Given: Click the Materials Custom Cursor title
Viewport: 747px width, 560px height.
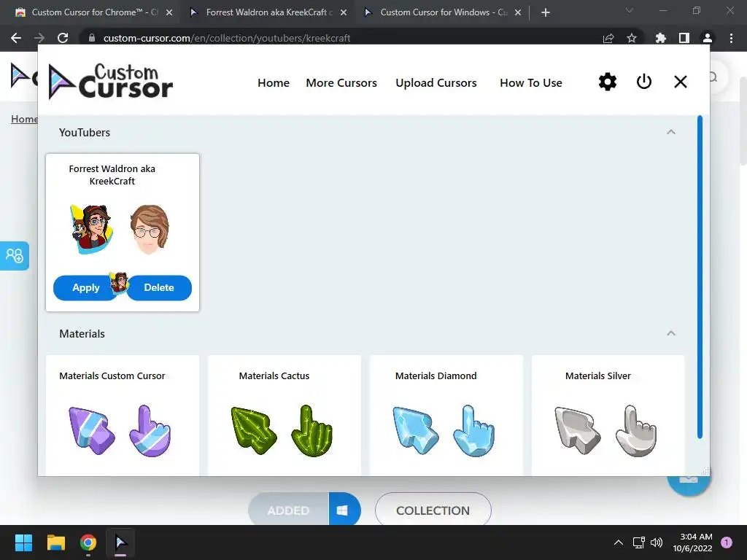Looking at the screenshot, I should coord(112,376).
